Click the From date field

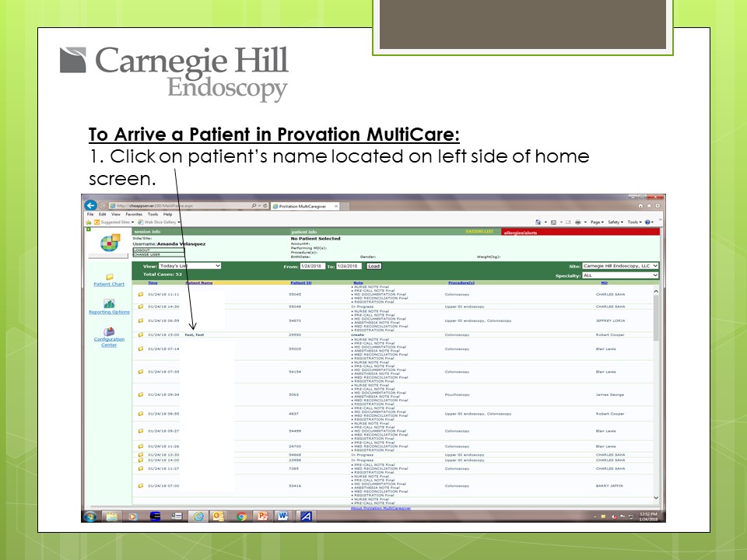312,266
